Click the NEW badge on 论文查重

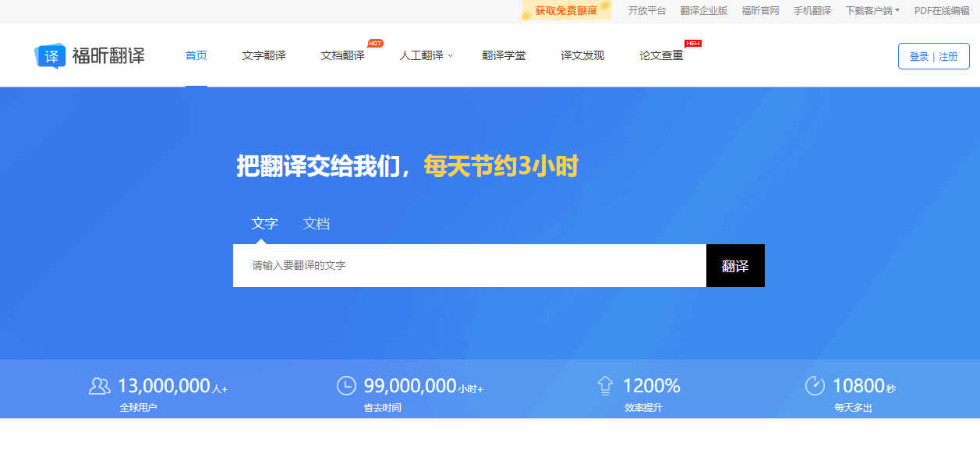pos(693,43)
